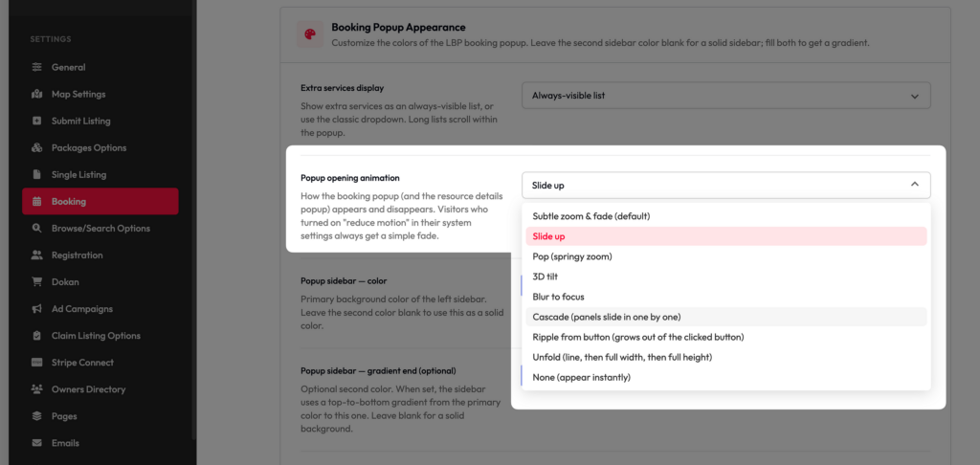Open Stripe Connect settings
Image resolution: width=980 pixels, height=465 pixels.
click(100, 363)
